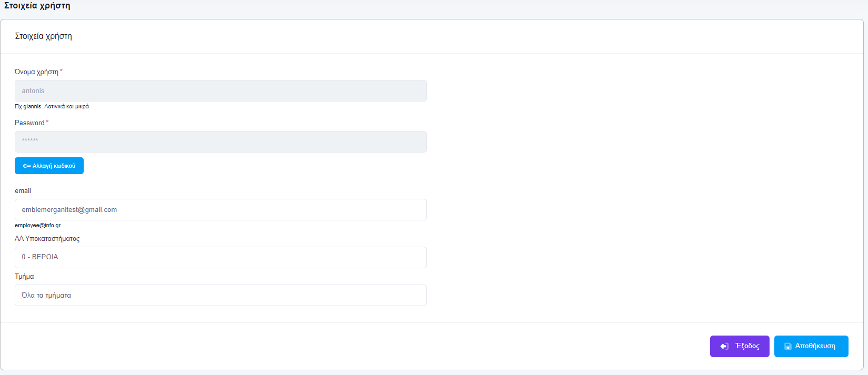Click the exit arrow icon beside Έξοδος
This screenshot has height=375, width=868.
coord(724,346)
